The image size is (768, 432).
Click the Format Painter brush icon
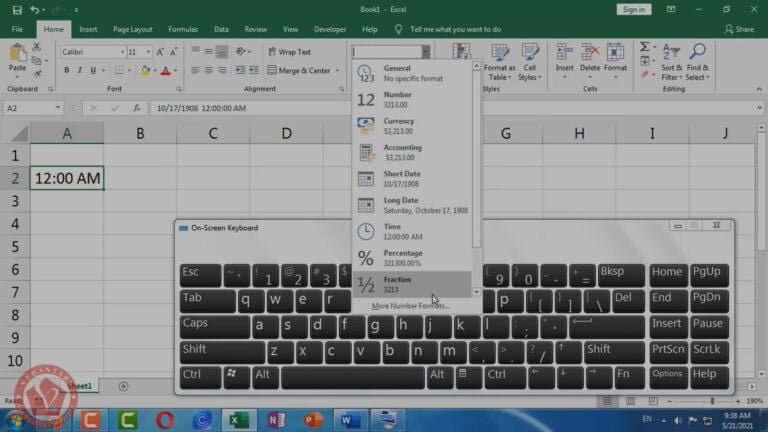coord(37,74)
